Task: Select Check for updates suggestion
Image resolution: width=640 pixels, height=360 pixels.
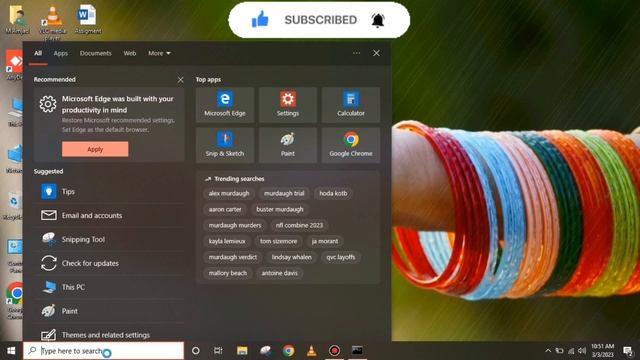Action: coord(109,263)
